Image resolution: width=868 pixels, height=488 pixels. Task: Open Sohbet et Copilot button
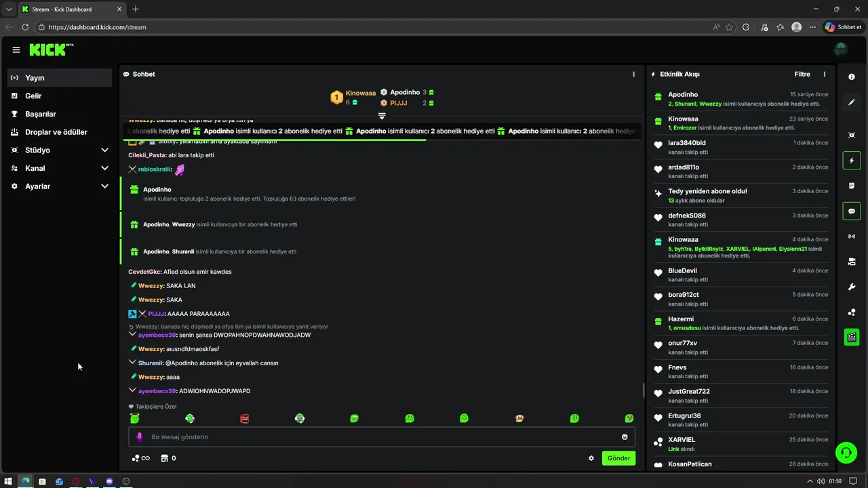point(842,27)
